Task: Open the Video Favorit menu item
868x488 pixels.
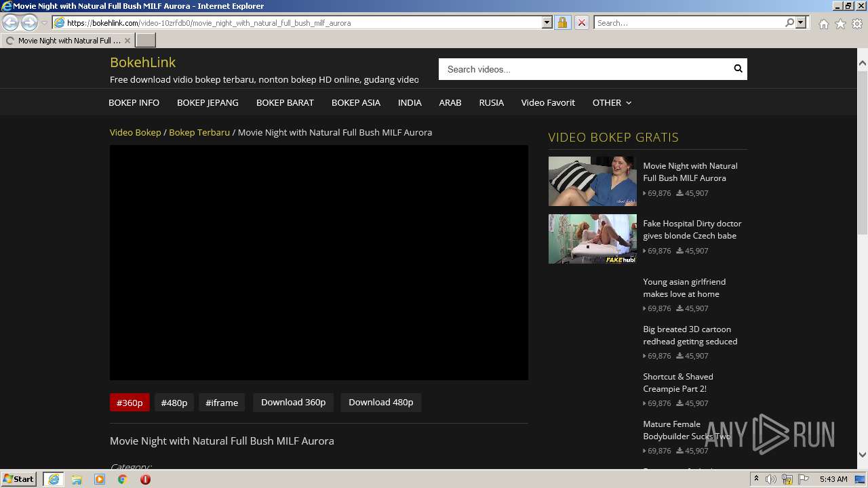Action: tap(548, 102)
